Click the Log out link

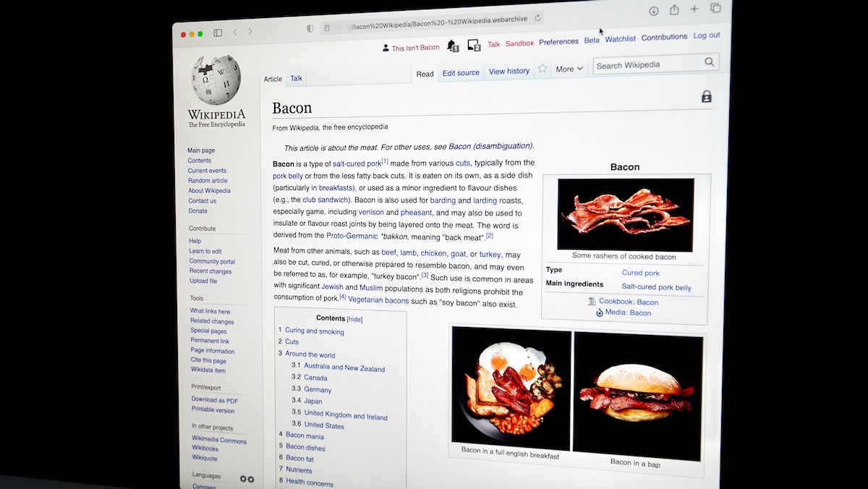click(x=707, y=35)
